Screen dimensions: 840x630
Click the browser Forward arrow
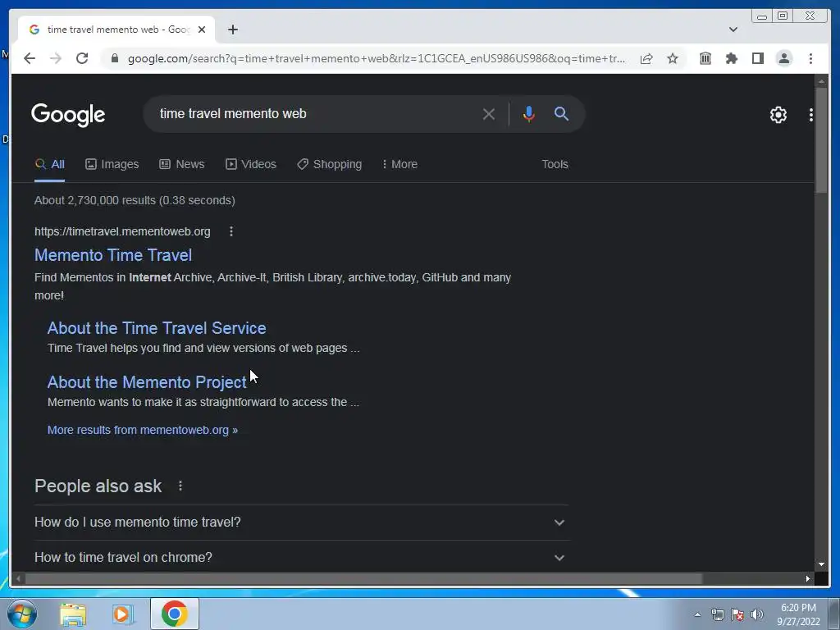(56, 58)
